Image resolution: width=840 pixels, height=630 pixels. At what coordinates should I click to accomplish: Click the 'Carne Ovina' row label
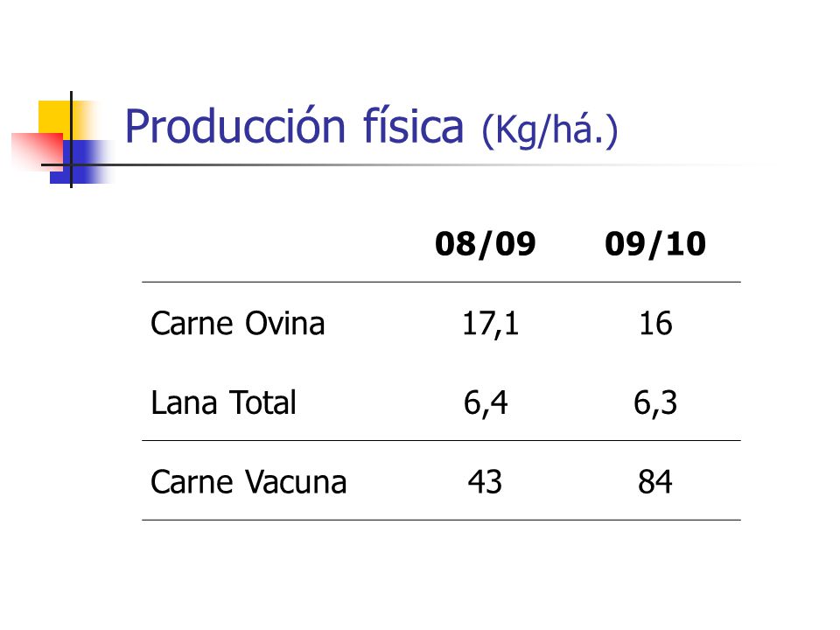(237, 324)
